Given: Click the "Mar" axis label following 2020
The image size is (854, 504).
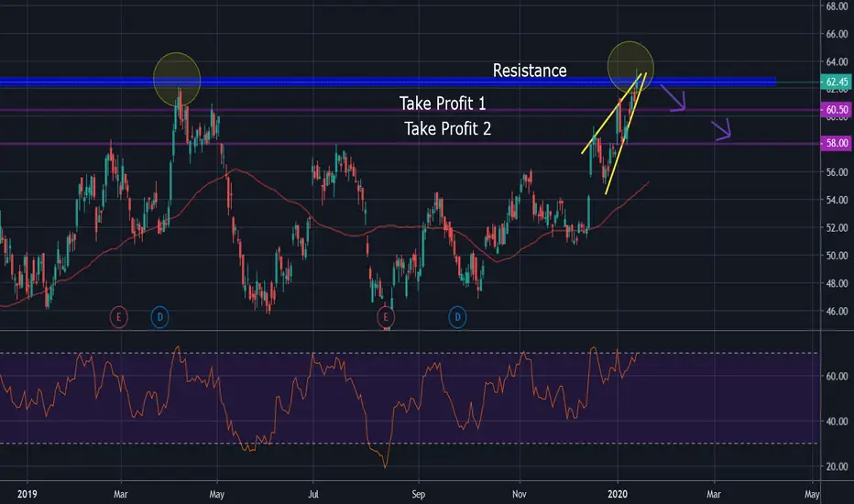Looking at the screenshot, I should click(714, 494).
